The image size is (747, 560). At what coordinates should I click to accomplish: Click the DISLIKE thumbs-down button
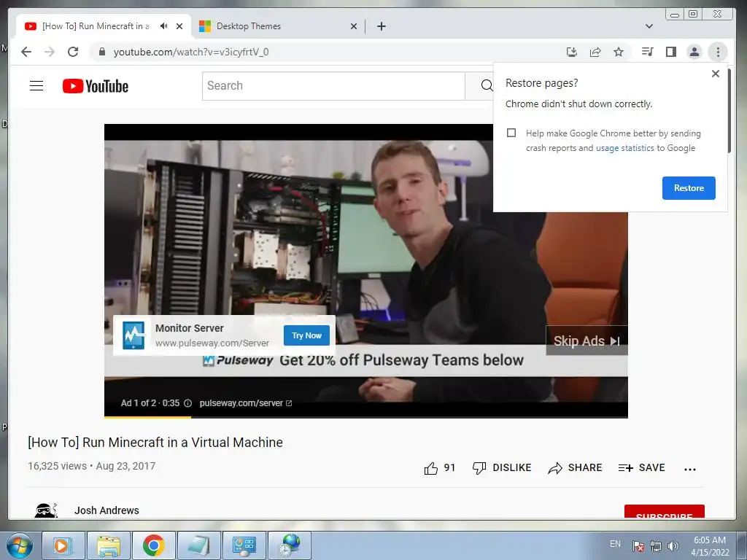(502, 468)
